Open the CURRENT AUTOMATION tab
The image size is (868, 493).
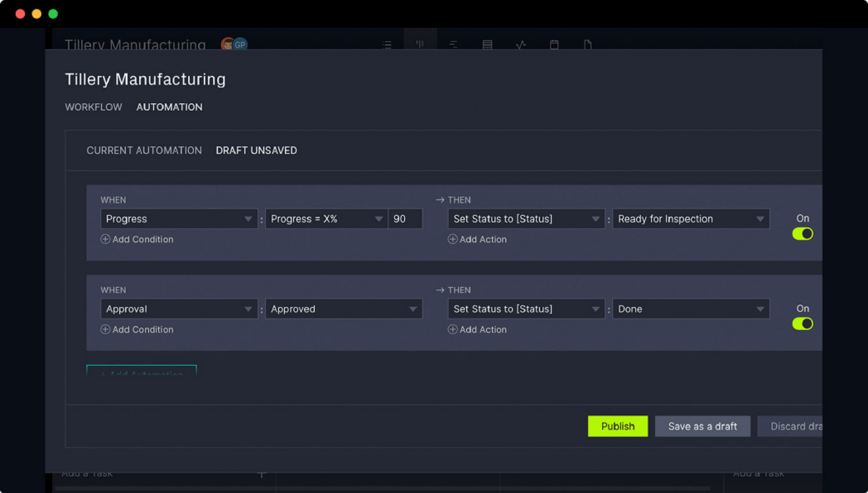[144, 150]
